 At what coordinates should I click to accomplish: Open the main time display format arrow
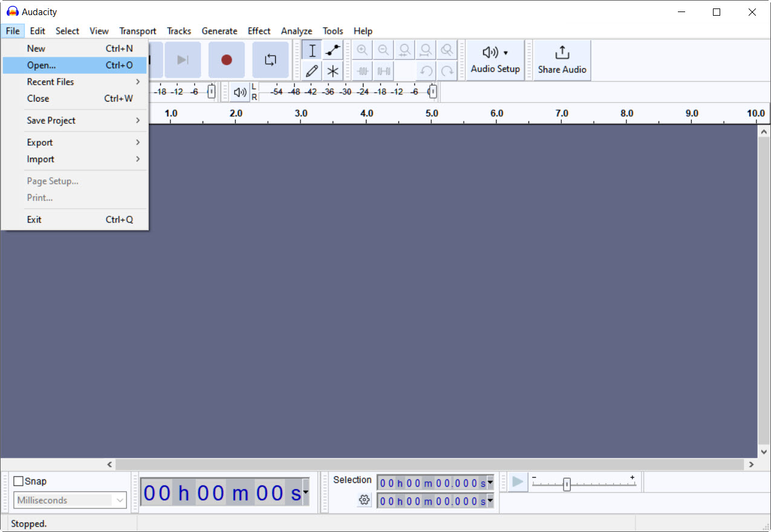pyautogui.click(x=305, y=492)
